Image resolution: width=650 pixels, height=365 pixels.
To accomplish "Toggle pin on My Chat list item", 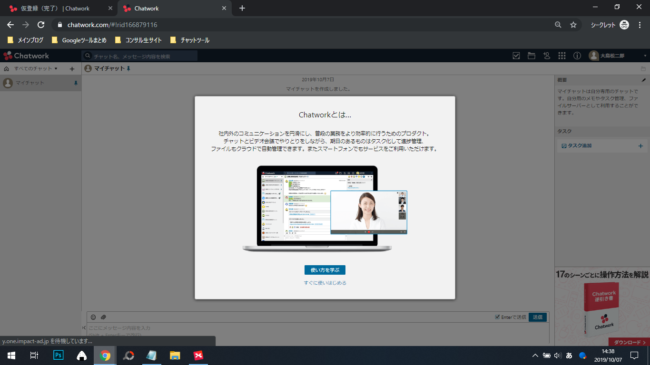I will click(x=75, y=83).
